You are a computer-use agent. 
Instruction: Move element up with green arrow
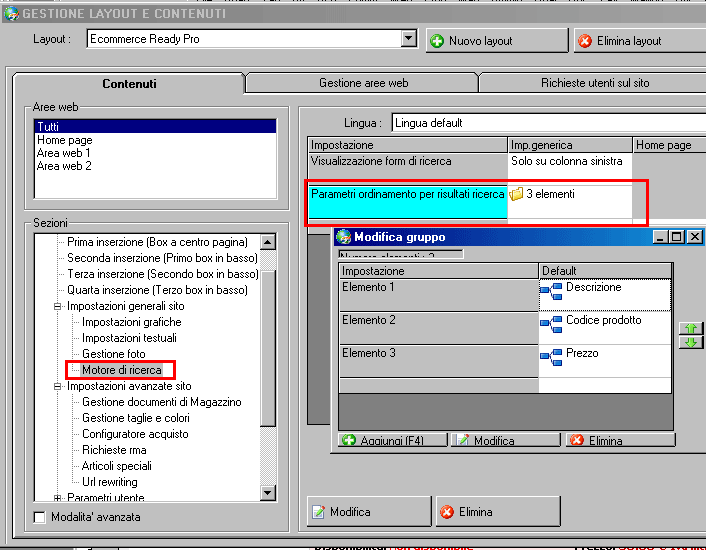pos(691,328)
